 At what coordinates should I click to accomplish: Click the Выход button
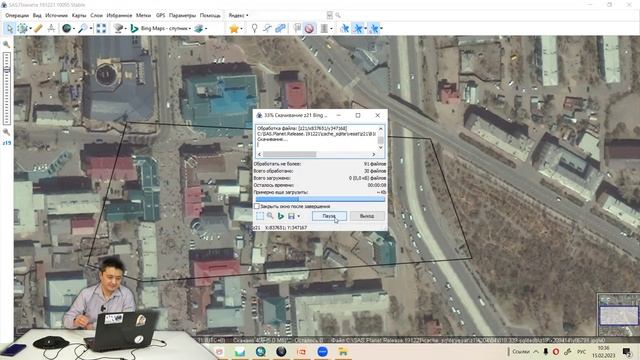[x=367, y=216]
